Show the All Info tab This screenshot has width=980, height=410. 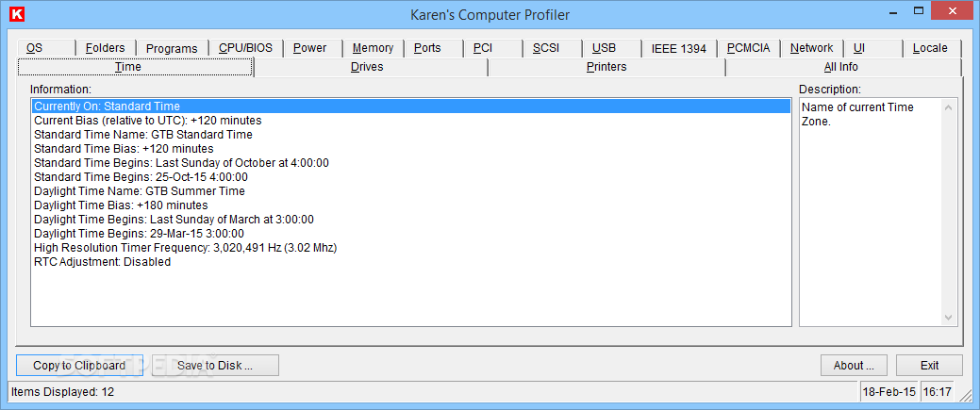point(843,67)
